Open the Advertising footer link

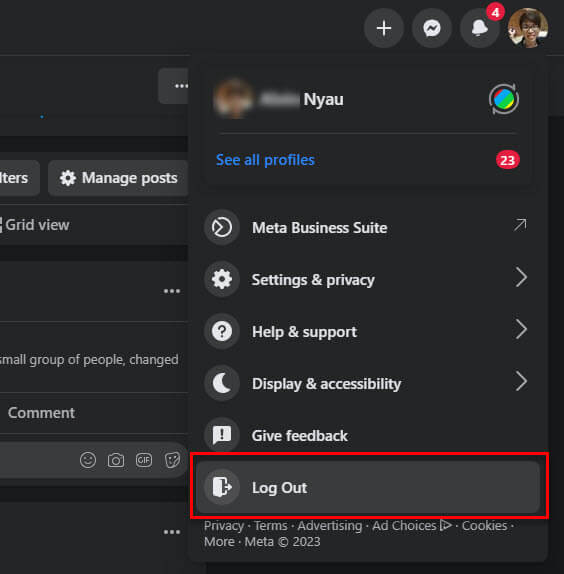pos(330,526)
